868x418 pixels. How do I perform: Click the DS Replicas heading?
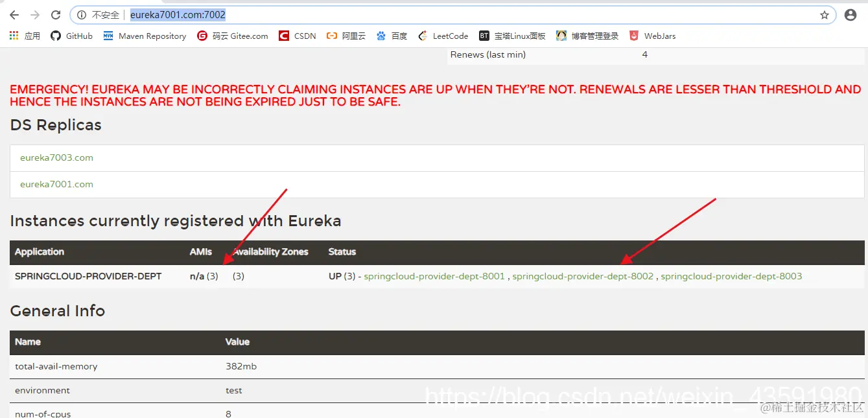pos(56,124)
